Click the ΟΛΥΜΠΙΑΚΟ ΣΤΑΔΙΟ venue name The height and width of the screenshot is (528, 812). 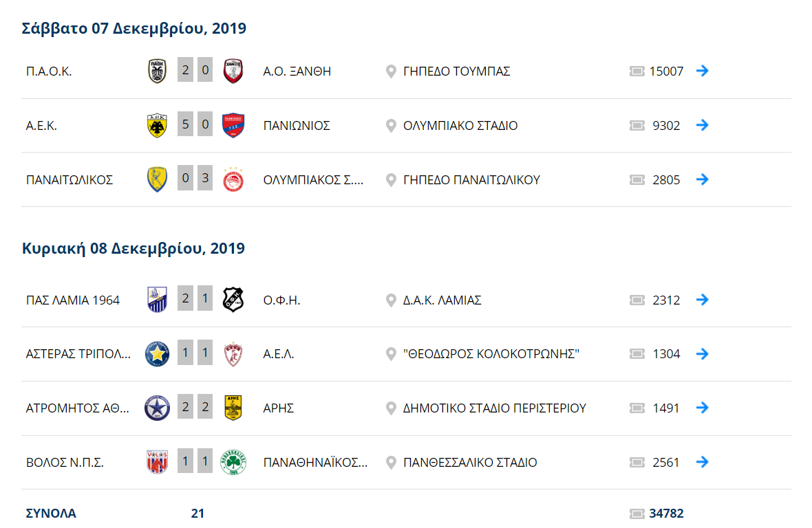(x=460, y=126)
